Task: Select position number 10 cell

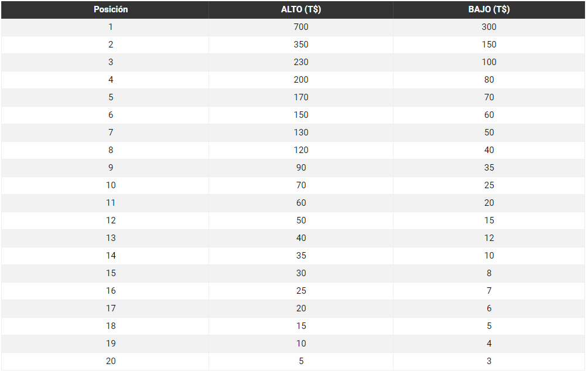Action: point(111,185)
